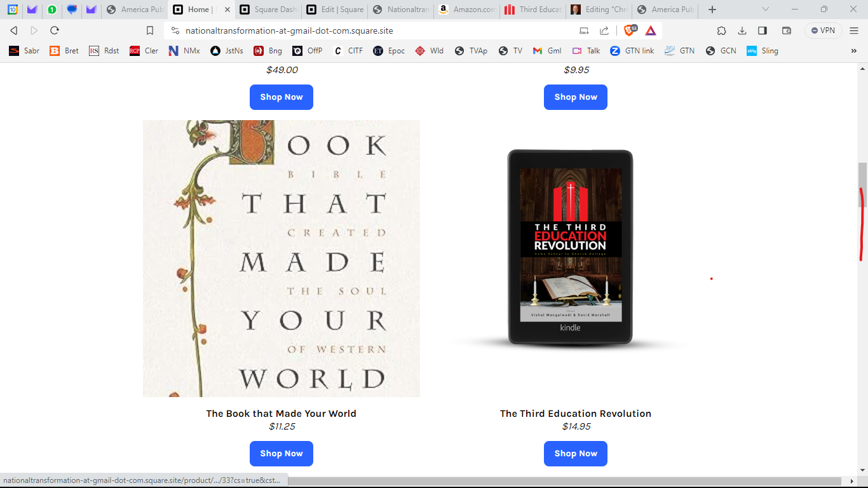Image resolution: width=868 pixels, height=488 pixels.
Task: Click Shop Now under the $49.00 product
Action: 281,97
